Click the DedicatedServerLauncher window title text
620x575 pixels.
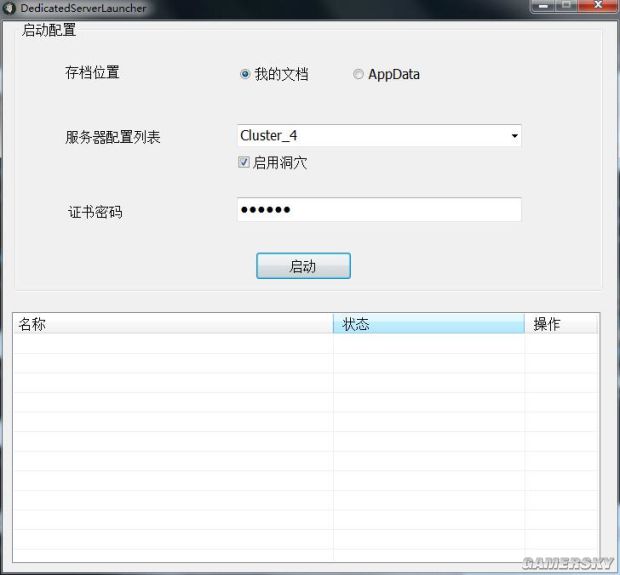tap(83, 8)
